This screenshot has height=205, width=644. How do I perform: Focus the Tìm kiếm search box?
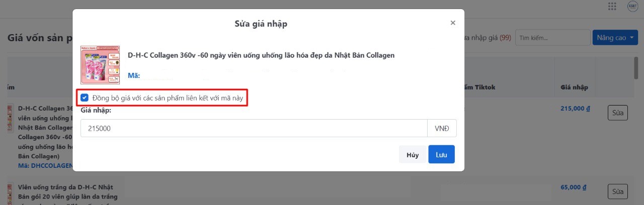(552, 38)
